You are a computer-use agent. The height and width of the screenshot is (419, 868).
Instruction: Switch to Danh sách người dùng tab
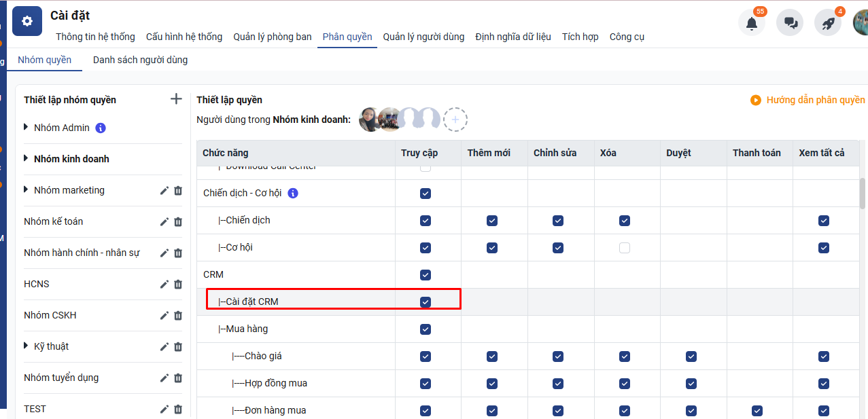(140, 60)
